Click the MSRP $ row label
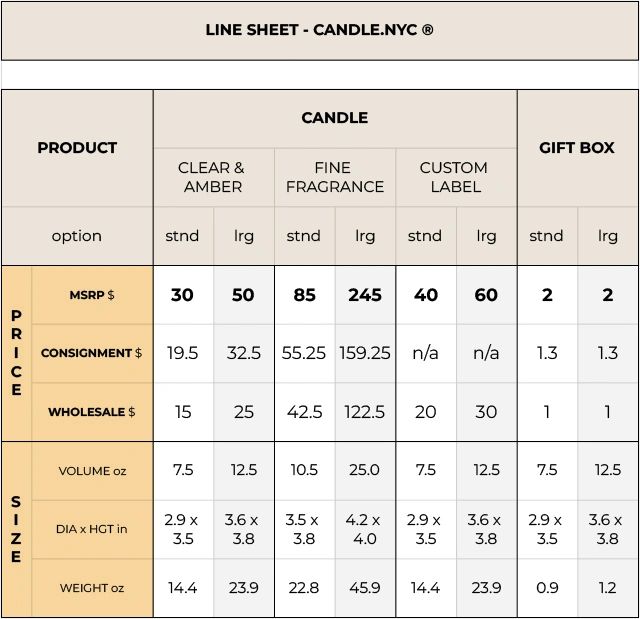640x619 pixels. (91, 295)
